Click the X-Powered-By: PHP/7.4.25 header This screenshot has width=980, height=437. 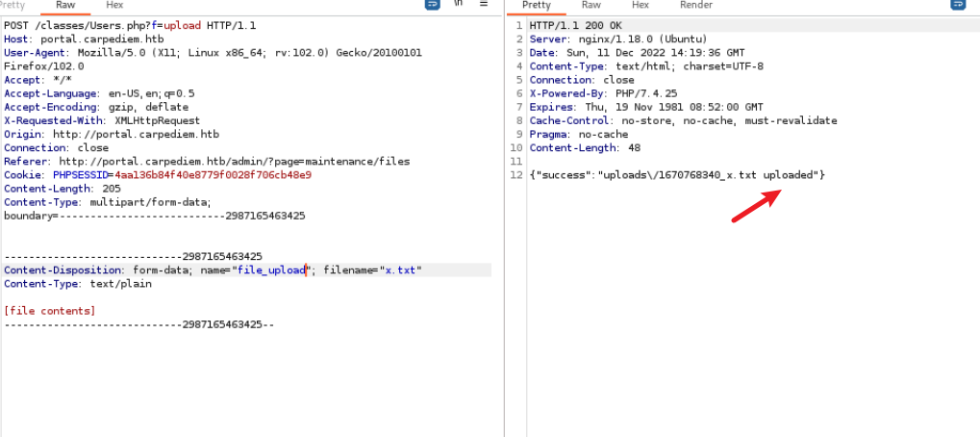[x=603, y=93]
